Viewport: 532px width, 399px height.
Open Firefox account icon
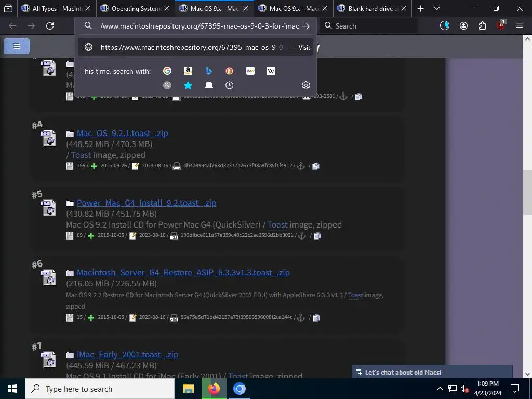click(463, 26)
